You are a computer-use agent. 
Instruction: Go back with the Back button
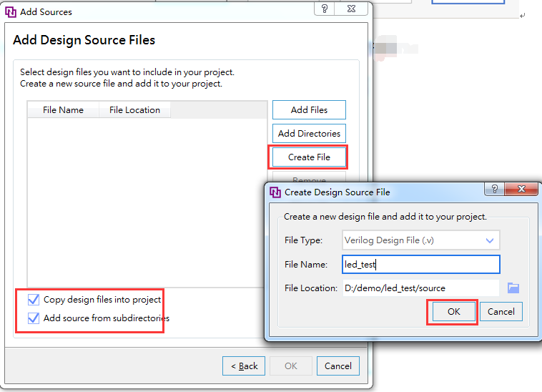[x=244, y=366]
